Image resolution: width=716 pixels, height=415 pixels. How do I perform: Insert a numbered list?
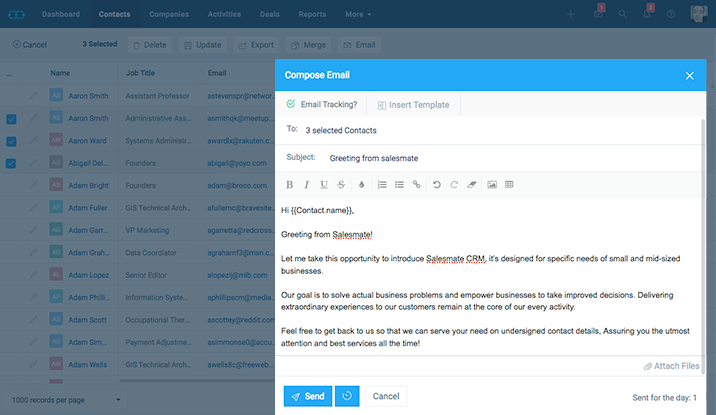(x=382, y=184)
